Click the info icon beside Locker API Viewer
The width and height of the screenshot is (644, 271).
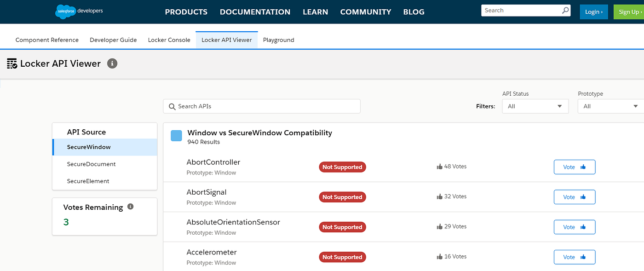[112, 63]
